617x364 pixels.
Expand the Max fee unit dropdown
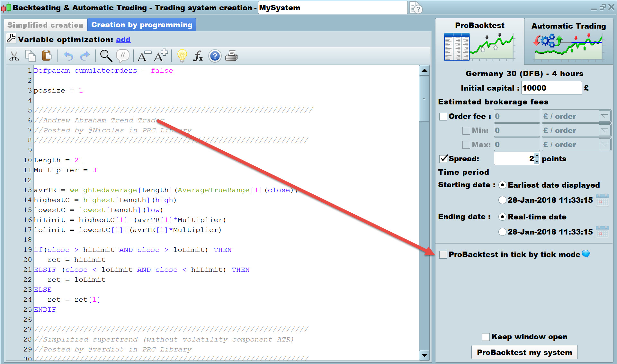[x=604, y=145]
